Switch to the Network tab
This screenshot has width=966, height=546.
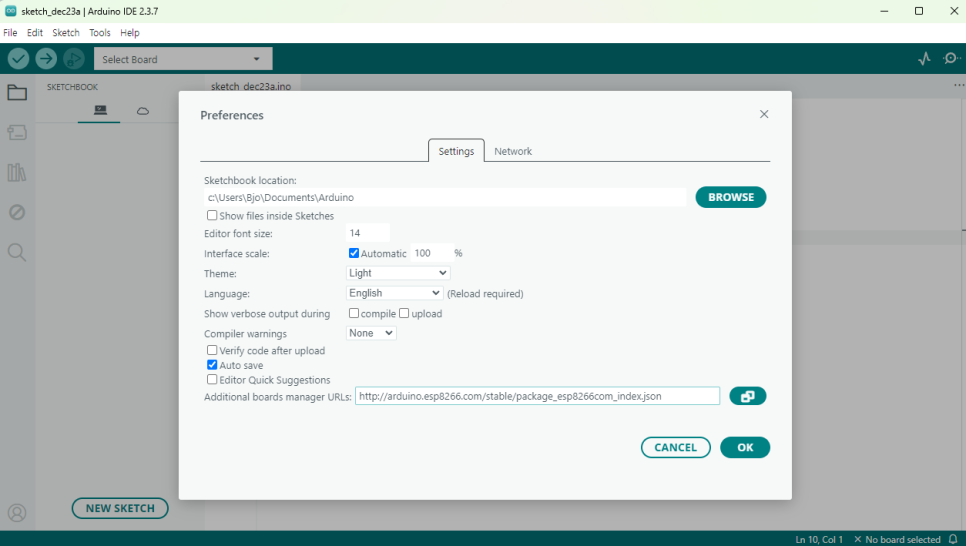click(x=513, y=151)
